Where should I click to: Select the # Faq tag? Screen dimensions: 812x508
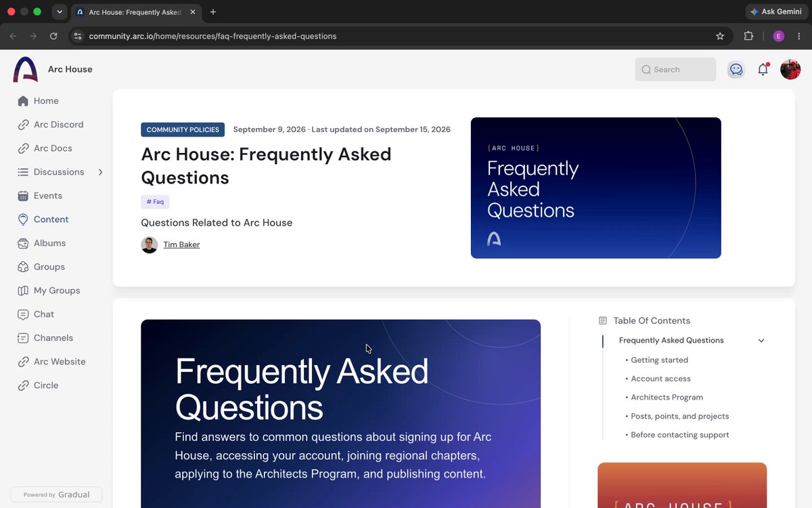[x=155, y=202]
